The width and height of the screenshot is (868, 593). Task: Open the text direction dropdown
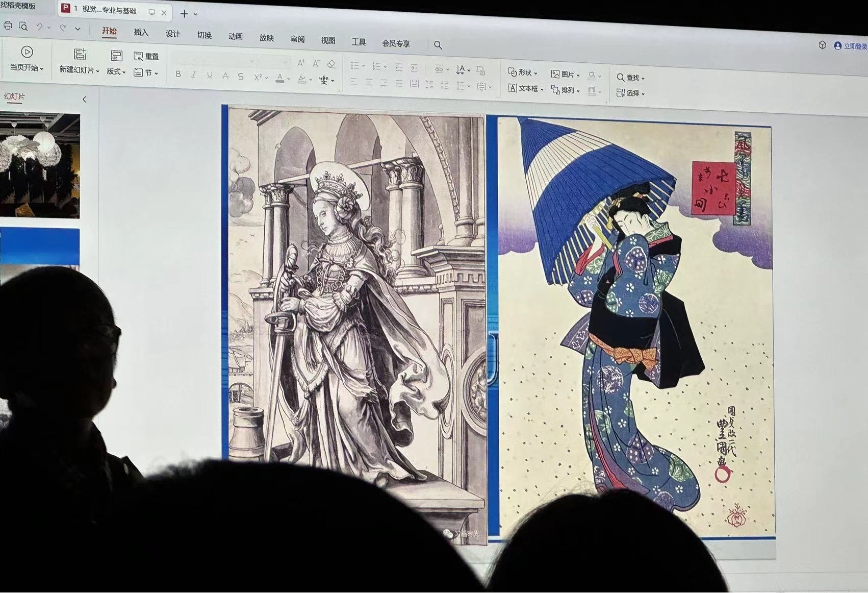(468, 70)
